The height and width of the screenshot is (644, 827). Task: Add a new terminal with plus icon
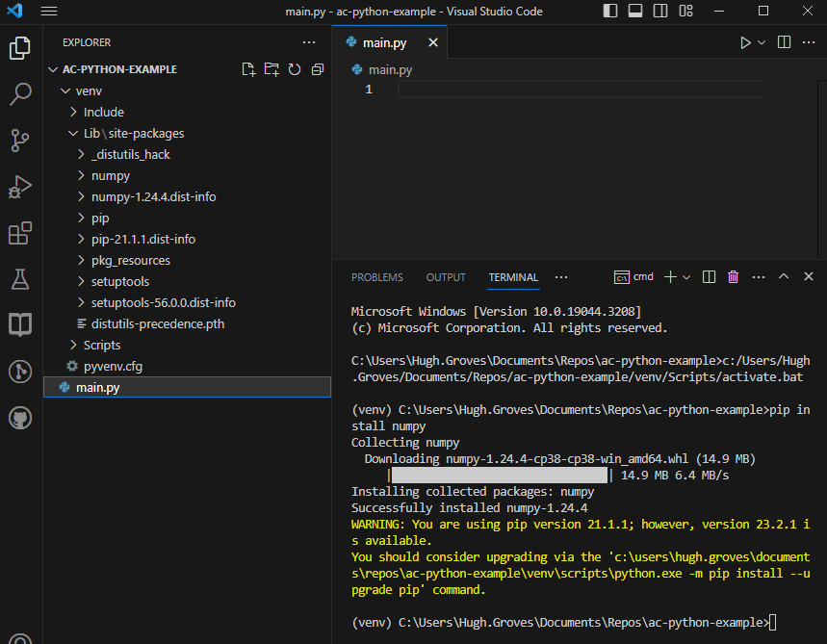(670, 277)
